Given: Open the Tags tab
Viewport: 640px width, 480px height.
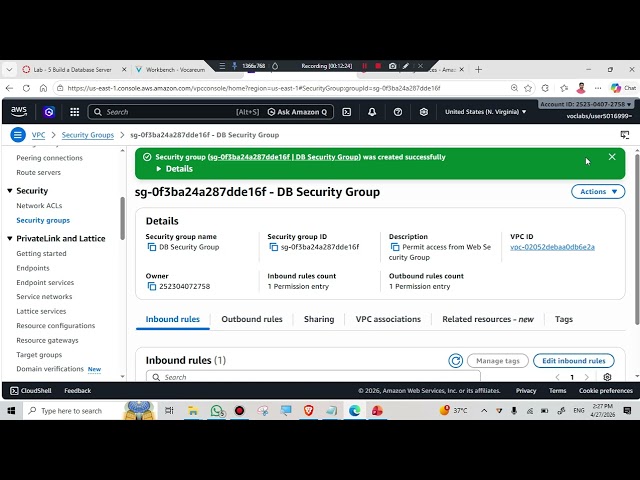Looking at the screenshot, I should pyautogui.click(x=564, y=319).
